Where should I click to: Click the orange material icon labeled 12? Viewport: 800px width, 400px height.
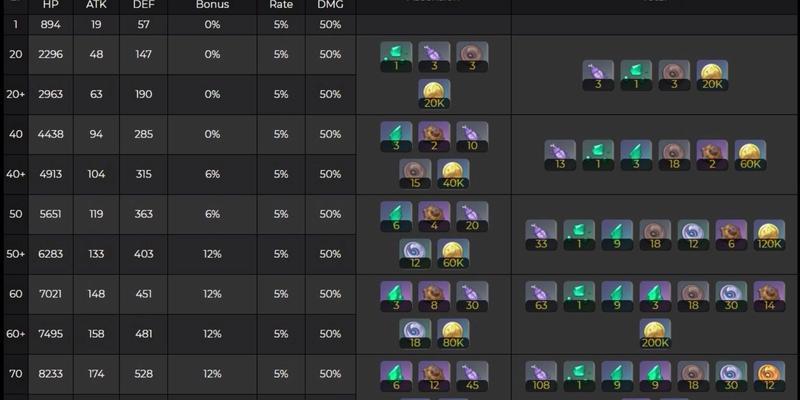(x=769, y=377)
